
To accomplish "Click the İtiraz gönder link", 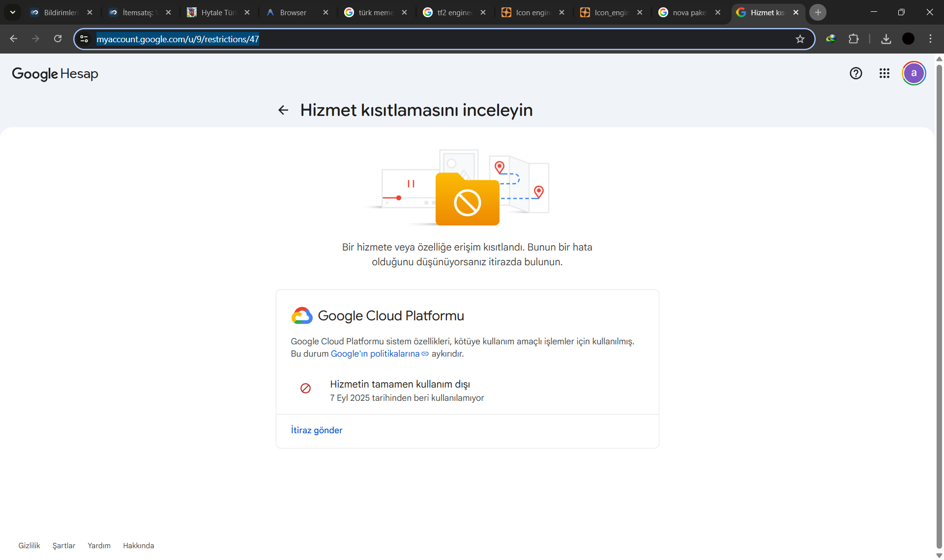I will click(x=317, y=430).
